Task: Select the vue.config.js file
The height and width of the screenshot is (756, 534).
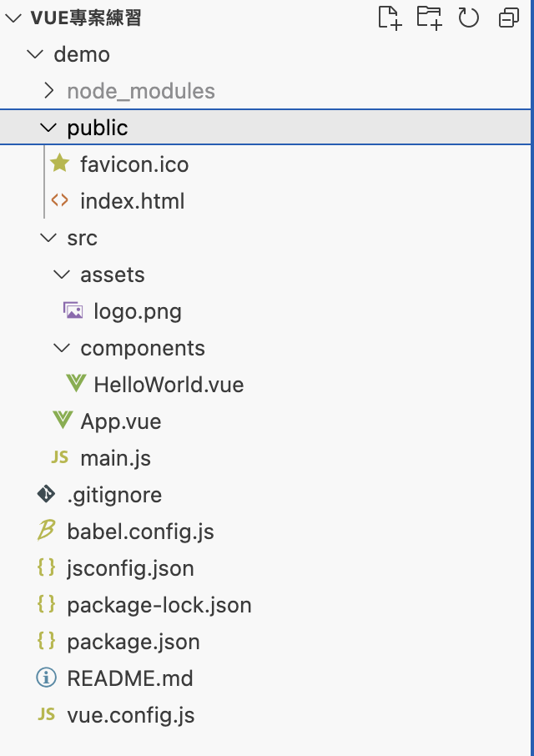Action: (131, 715)
